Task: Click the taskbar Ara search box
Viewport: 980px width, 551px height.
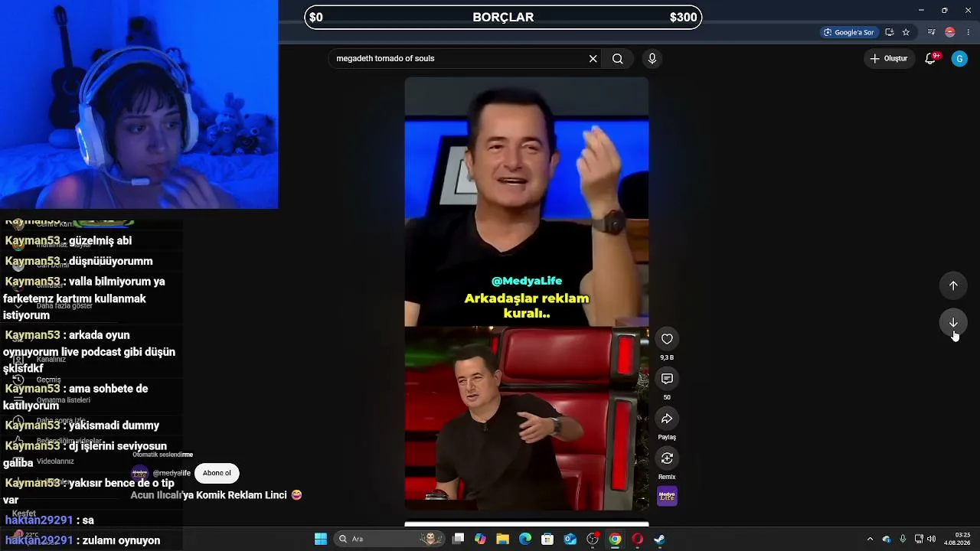Action: pyautogui.click(x=387, y=539)
